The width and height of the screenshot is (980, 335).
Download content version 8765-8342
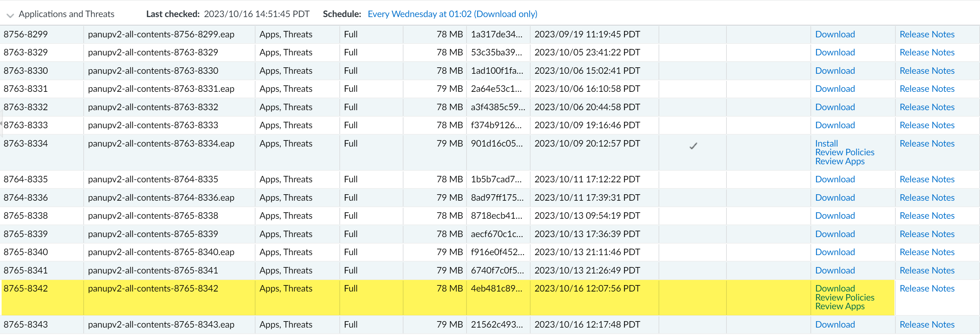click(x=835, y=289)
